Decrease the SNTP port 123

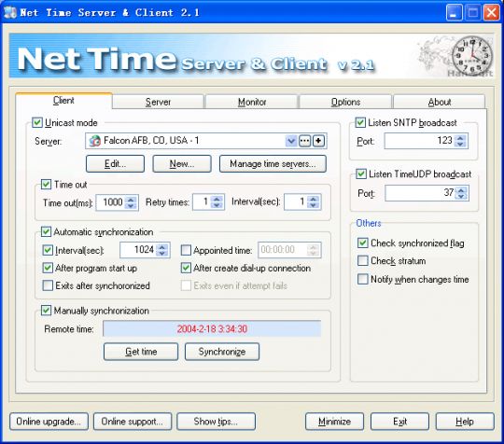pyautogui.click(x=460, y=145)
